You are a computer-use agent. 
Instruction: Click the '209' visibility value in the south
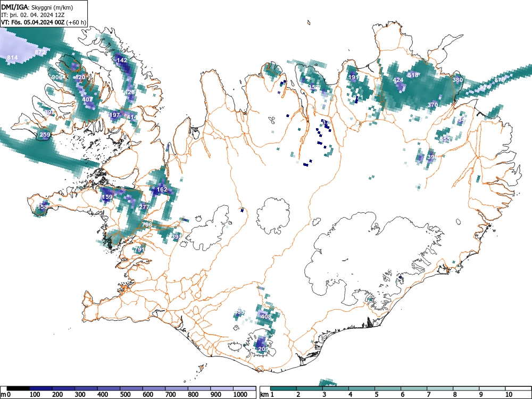[263, 349]
